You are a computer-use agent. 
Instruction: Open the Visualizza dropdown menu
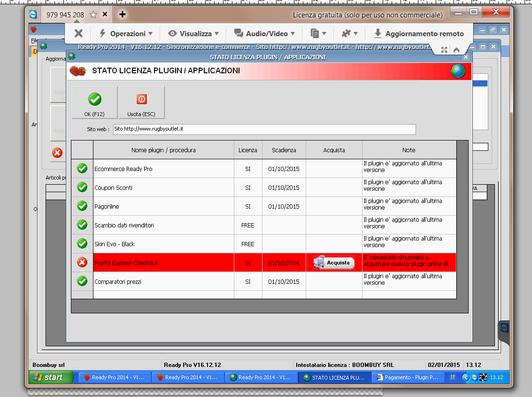193,34
